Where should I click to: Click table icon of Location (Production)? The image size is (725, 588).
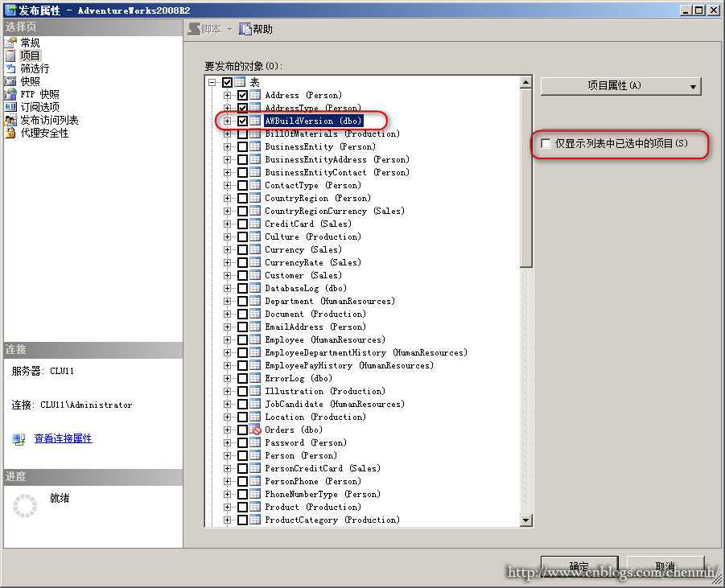click(x=255, y=417)
